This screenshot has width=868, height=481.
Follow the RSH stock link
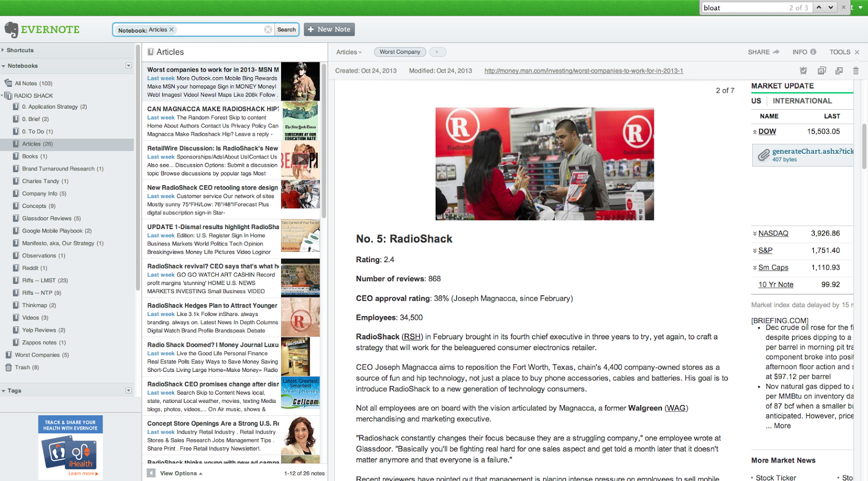click(412, 337)
